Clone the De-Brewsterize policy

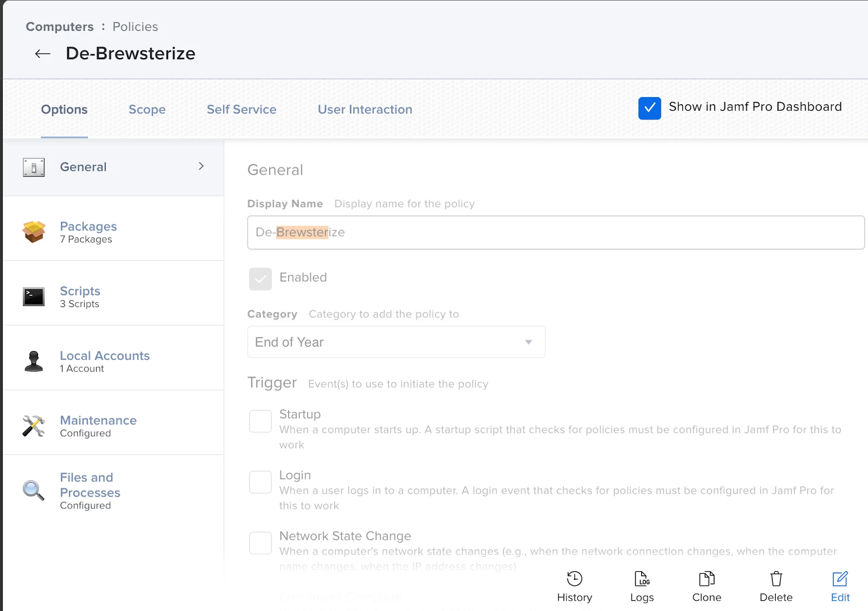point(706,587)
